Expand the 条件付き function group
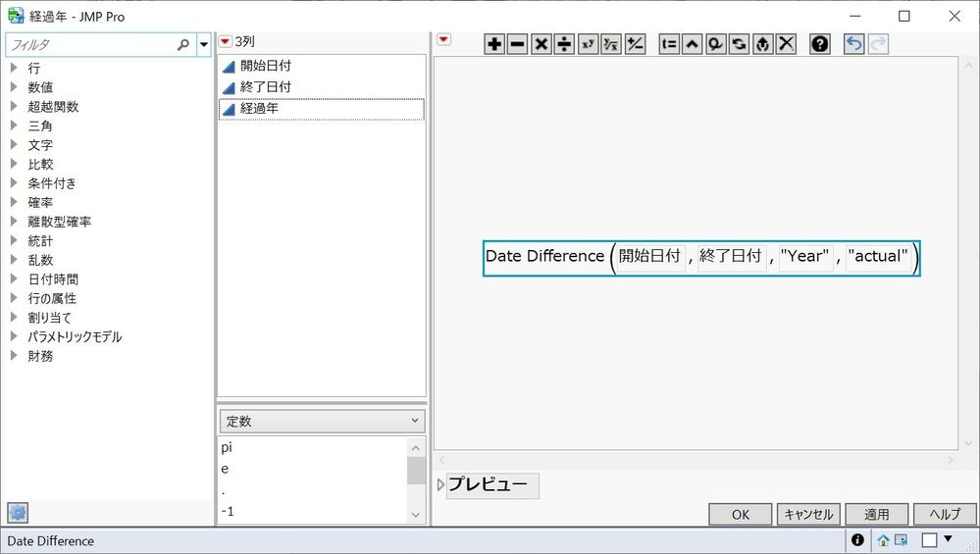Viewport: 980px width, 554px height. (x=14, y=183)
